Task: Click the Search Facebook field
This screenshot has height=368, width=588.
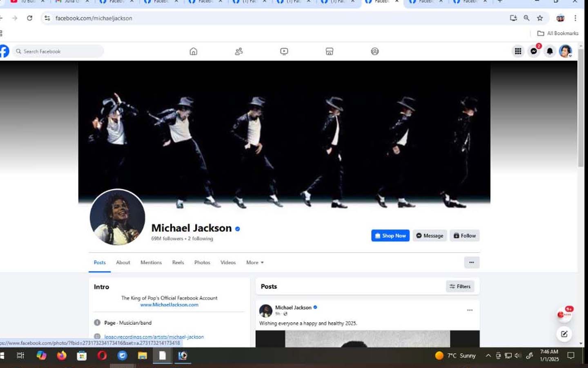Action: 58,51
